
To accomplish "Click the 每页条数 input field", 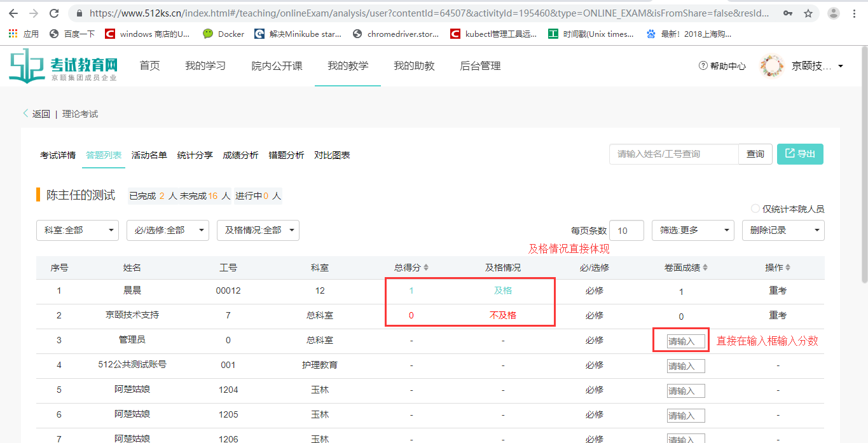I will (x=628, y=230).
